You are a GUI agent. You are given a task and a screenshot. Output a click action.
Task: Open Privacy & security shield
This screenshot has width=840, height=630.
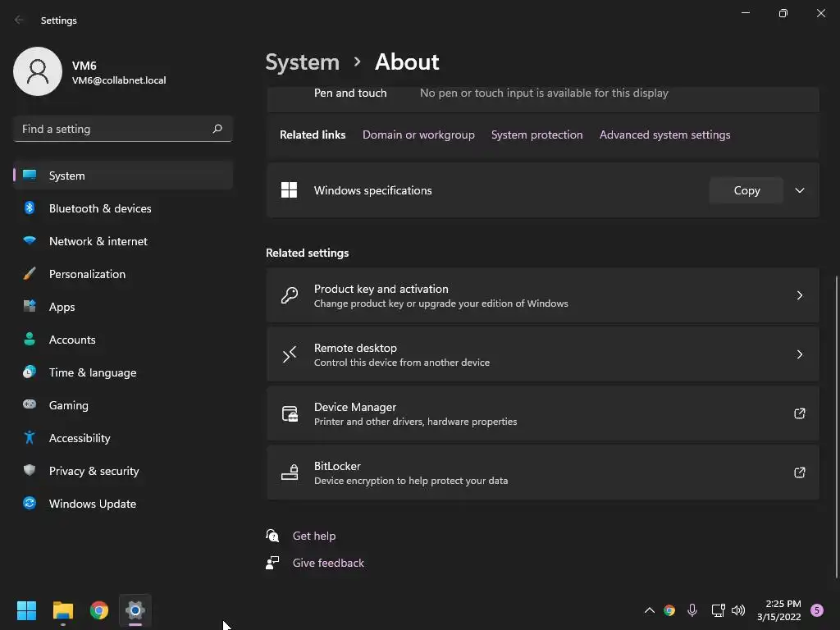(x=30, y=471)
